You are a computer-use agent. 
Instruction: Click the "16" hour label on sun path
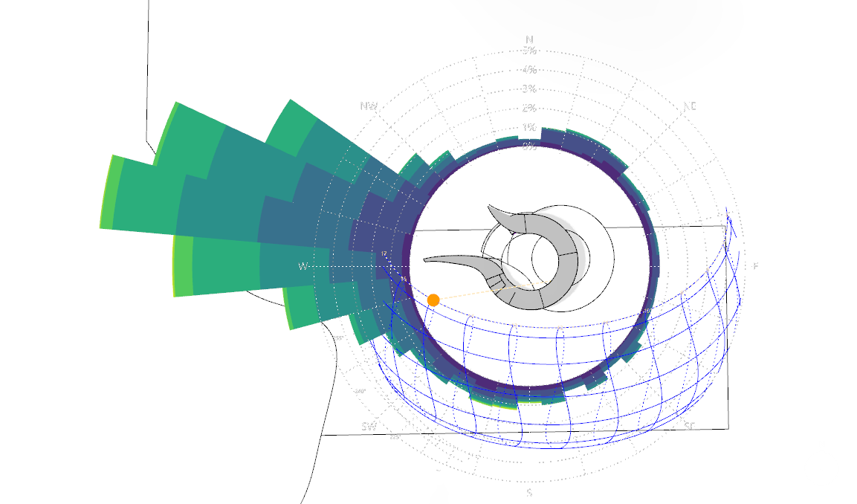click(x=403, y=280)
